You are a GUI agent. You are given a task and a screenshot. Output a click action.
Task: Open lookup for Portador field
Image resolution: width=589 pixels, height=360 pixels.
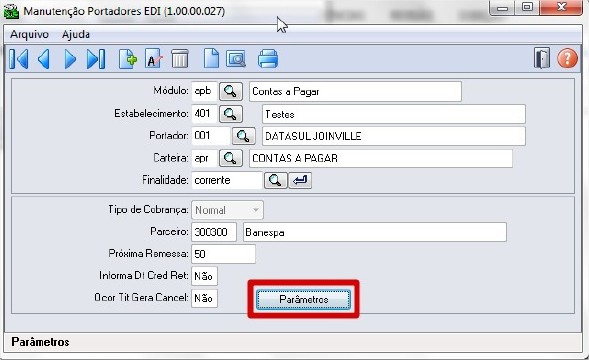[243, 136]
